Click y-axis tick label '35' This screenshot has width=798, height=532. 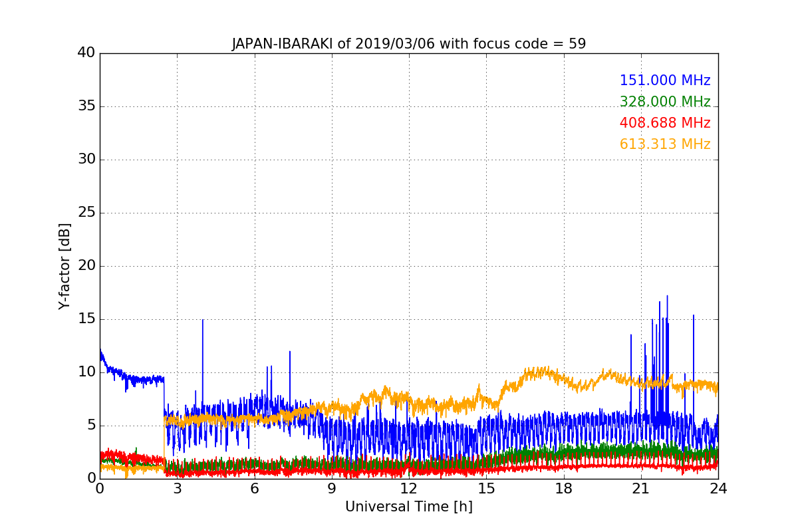pyautogui.click(x=86, y=106)
